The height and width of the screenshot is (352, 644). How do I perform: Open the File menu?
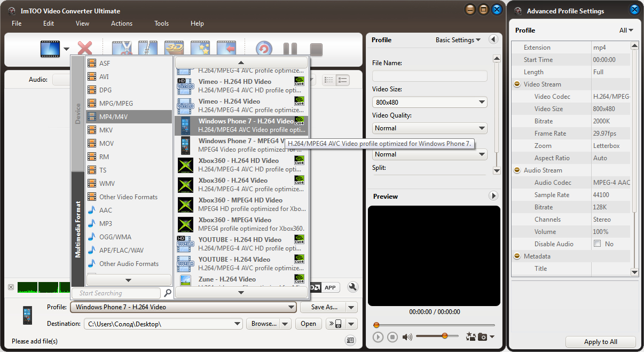tap(17, 24)
